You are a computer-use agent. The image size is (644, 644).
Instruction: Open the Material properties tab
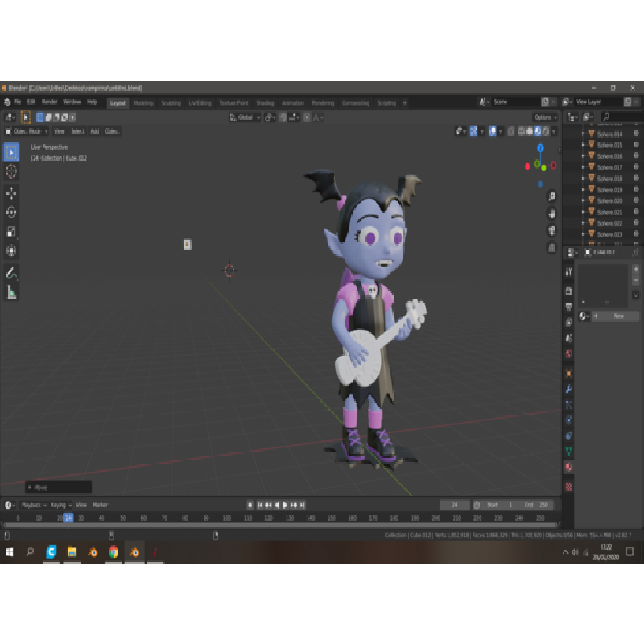point(568,467)
